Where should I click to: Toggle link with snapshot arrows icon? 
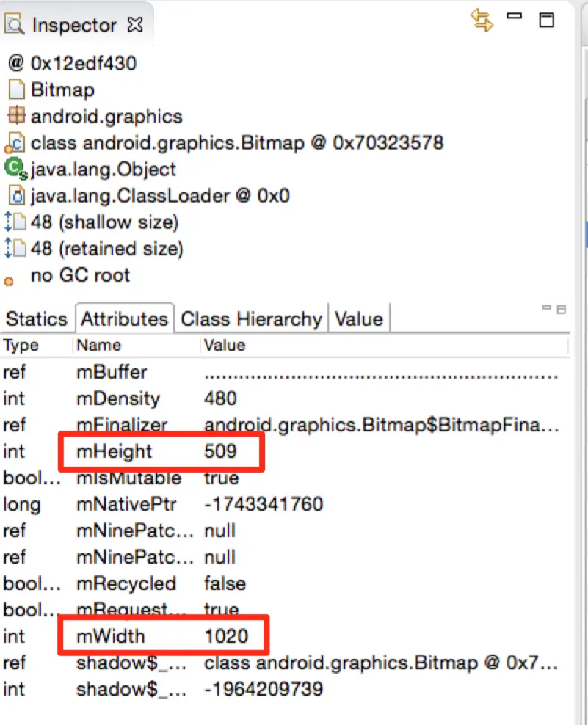pyautogui.click(x=482, y=21)
